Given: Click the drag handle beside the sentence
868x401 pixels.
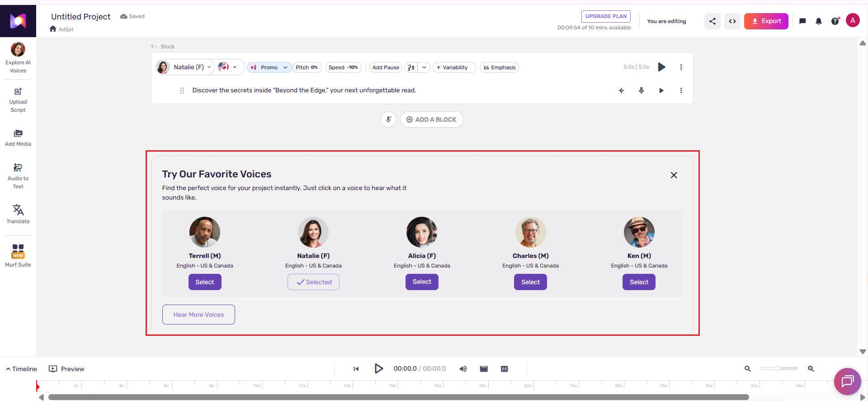Looking at the screenshot, I should pyautogui.click(x=182, y=91).
